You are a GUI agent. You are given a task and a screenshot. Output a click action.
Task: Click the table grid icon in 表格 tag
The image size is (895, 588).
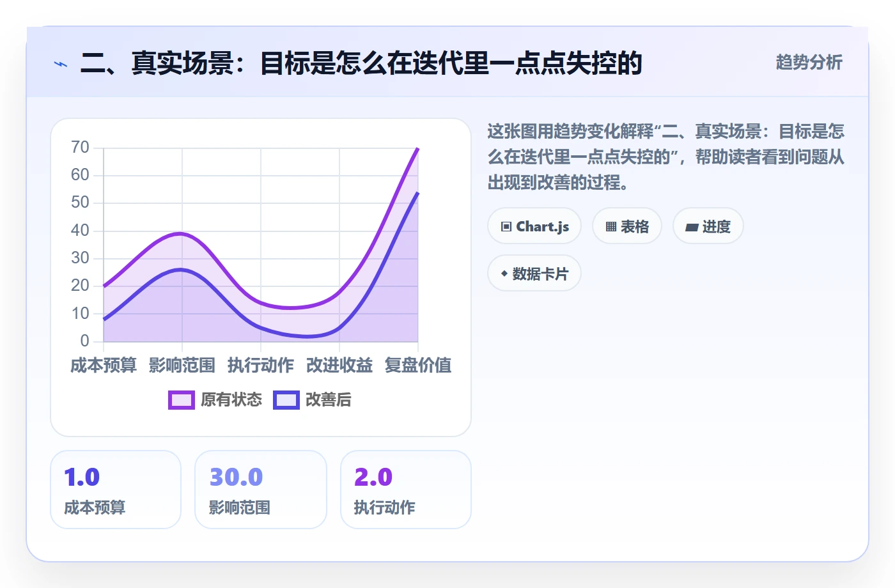(611, 227)
